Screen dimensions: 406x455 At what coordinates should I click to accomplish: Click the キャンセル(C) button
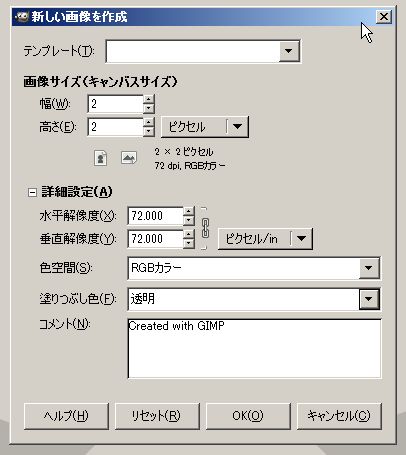click(x=339, y=416)
